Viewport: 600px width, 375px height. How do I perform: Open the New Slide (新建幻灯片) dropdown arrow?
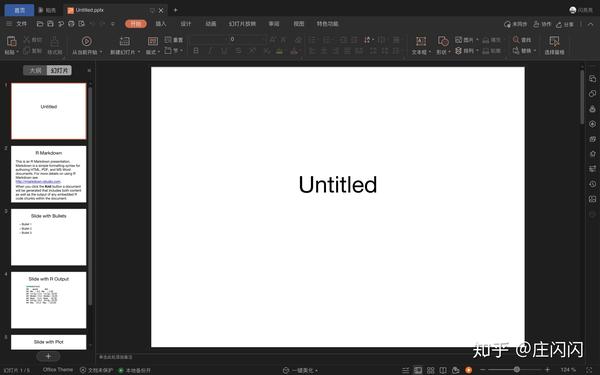(x=139, y=52)
